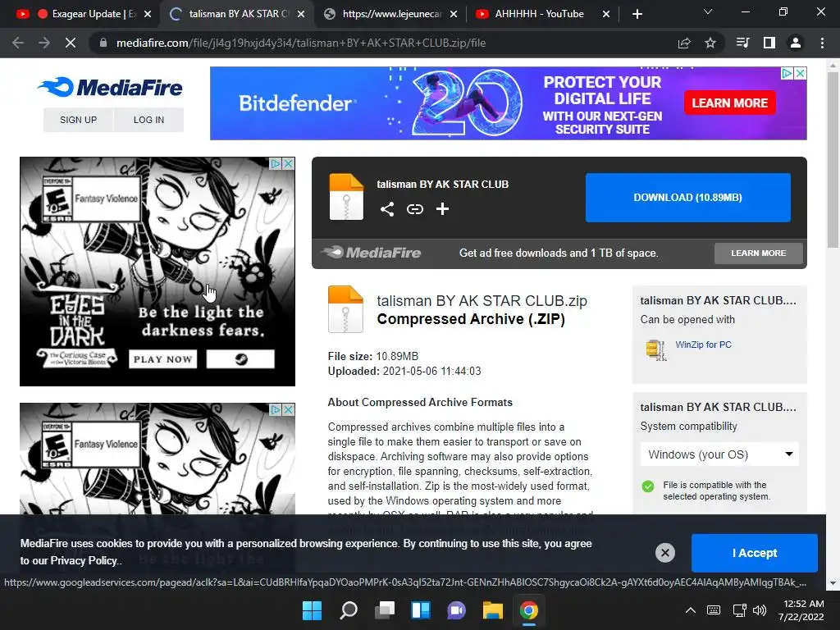Open the WinZip for PC link
This screenshot has width=840, height=630.
(x=703, y=345)
